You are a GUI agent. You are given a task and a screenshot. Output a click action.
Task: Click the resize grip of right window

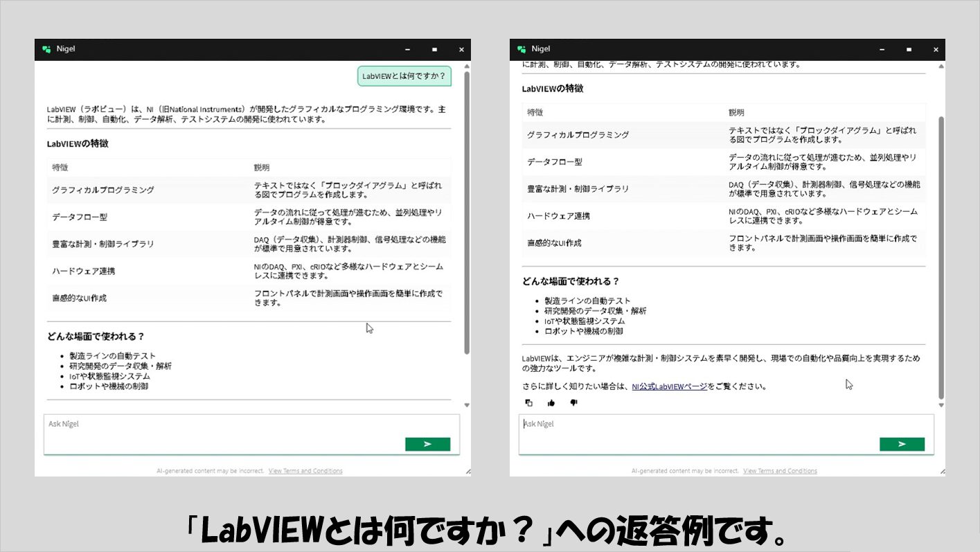coord(942,472)
